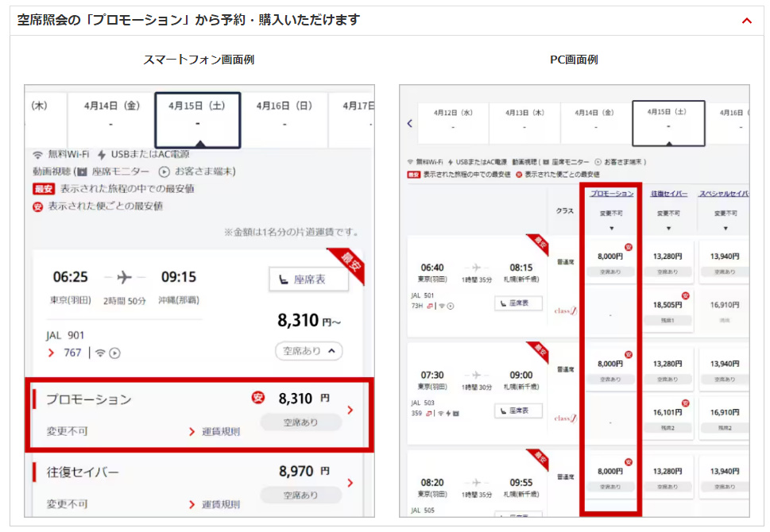Viewport: 770px width, 532px height.
Task: Collapse the promotion booking accordion section
Action: coord(746,21)
